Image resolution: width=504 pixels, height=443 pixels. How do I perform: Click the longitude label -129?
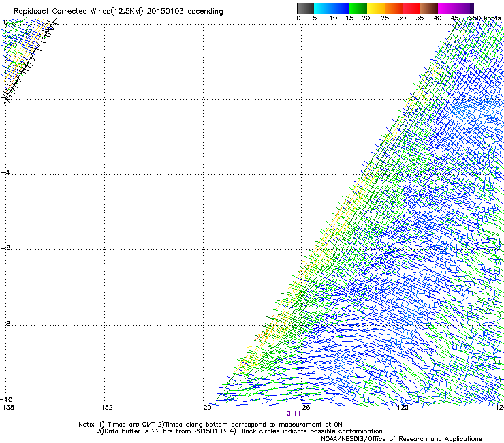coord(203,408)
